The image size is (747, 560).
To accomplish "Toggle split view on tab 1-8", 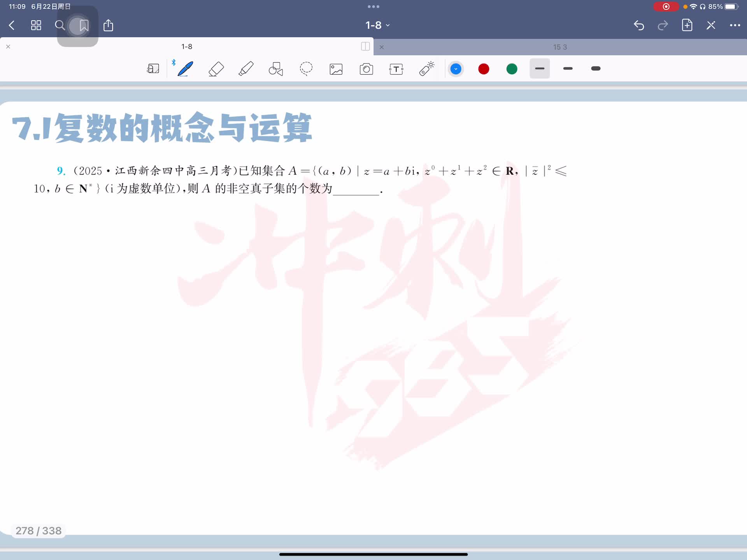I will pyautogui.click(x=365, y=47).
